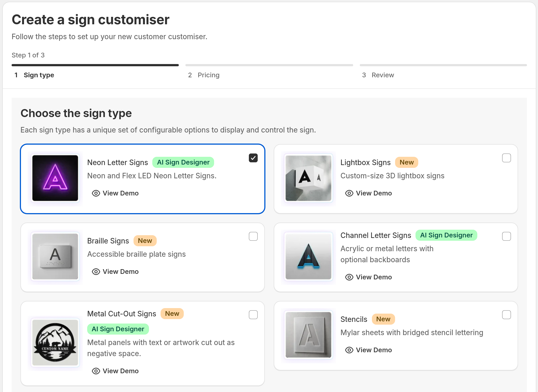Click the progress bar above the Pricing step

[x=269, y=65]
